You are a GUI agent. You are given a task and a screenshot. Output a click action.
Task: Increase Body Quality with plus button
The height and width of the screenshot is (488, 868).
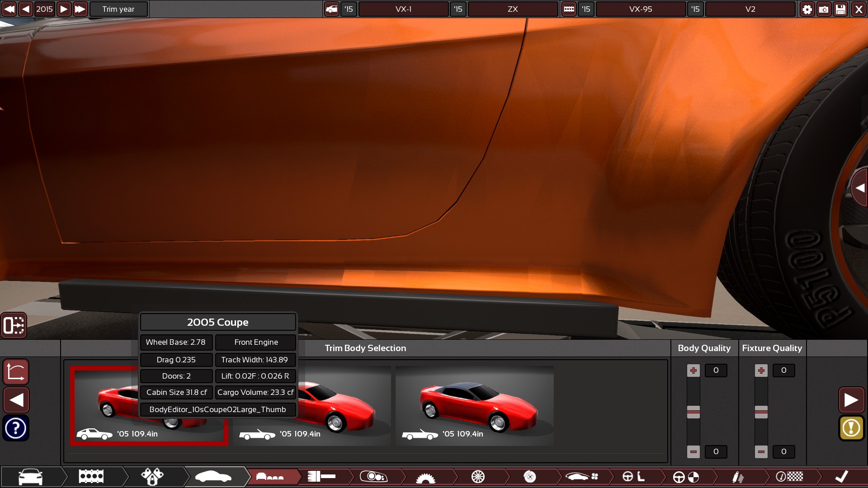(693, 371)
